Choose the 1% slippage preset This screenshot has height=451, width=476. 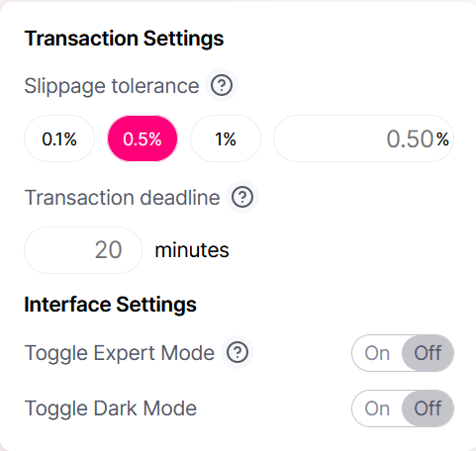[226, 138]
